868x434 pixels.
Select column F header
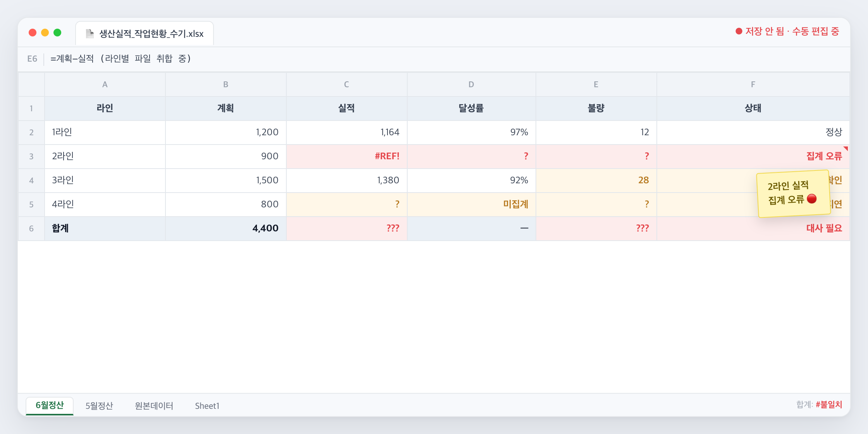(753, 84)
